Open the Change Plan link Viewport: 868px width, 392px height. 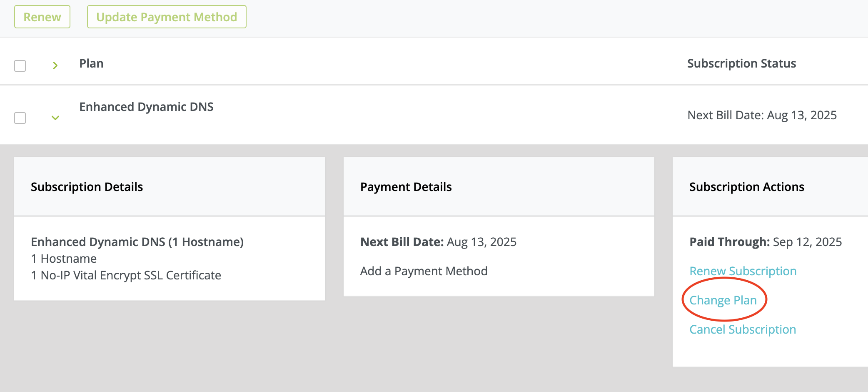pos(723,300)
